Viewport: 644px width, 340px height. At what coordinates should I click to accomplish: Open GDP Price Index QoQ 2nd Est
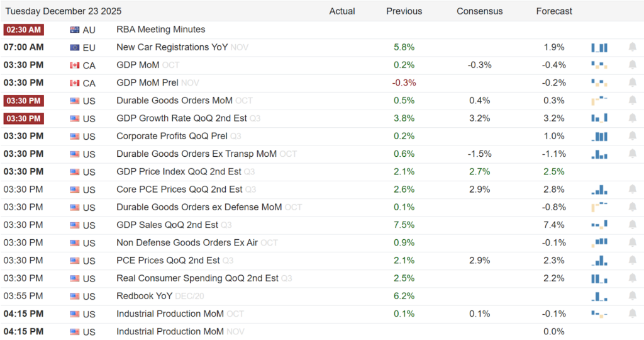pyautogui.click(x=179, y=171)
